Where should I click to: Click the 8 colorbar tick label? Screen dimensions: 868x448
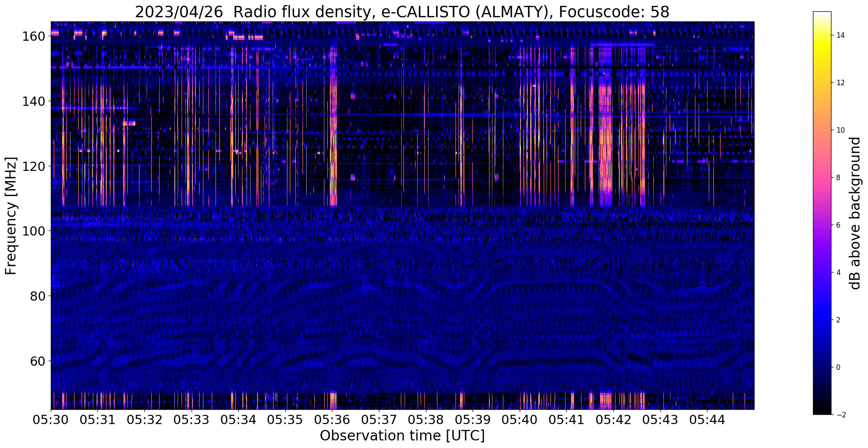coord(839,178)
